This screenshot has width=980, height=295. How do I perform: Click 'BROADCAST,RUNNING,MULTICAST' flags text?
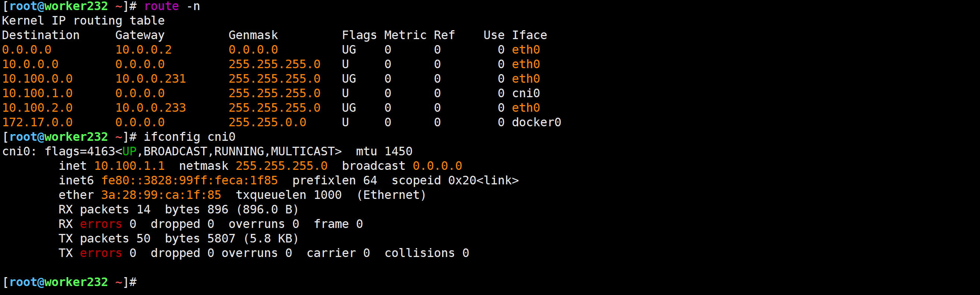(x=239, y=151)
